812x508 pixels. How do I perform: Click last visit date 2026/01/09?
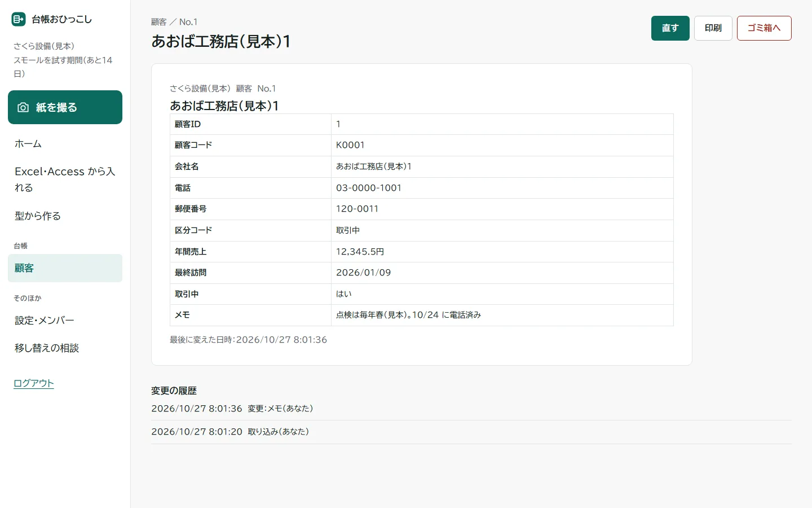(363, 273)
